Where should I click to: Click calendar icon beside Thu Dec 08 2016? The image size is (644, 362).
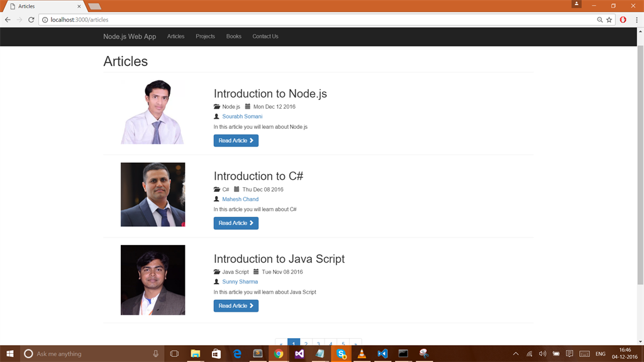point(236,190)
